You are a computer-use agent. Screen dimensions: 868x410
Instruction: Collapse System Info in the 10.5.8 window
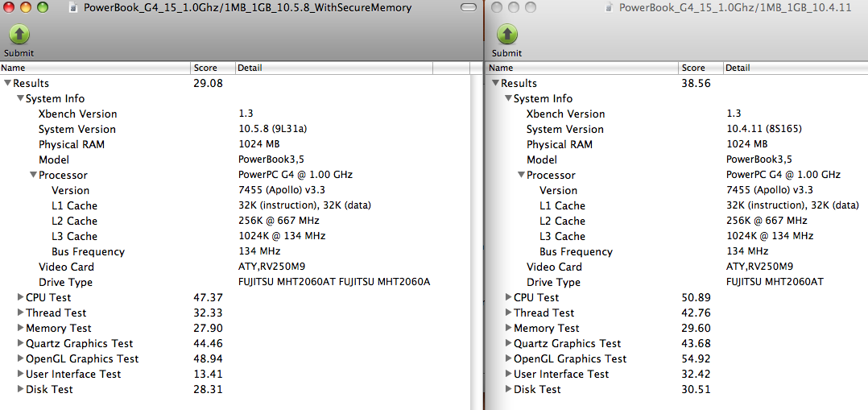(x=20, y=99)
